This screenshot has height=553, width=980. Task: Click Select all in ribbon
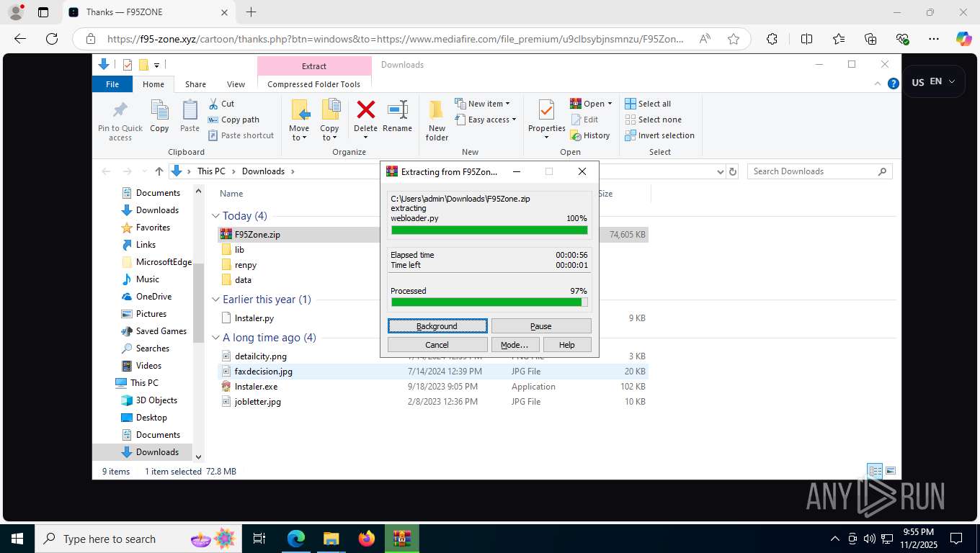[x=648, y=104]
